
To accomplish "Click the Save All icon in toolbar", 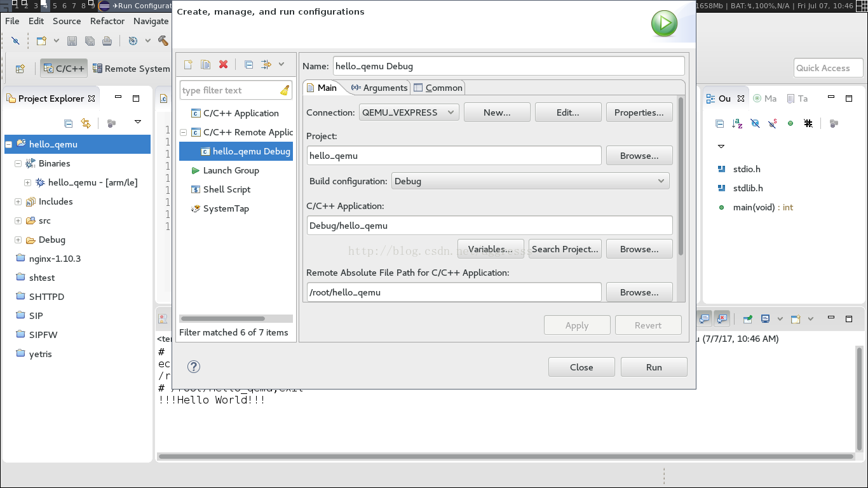I will pyautogui.click(x=90, y=41).
